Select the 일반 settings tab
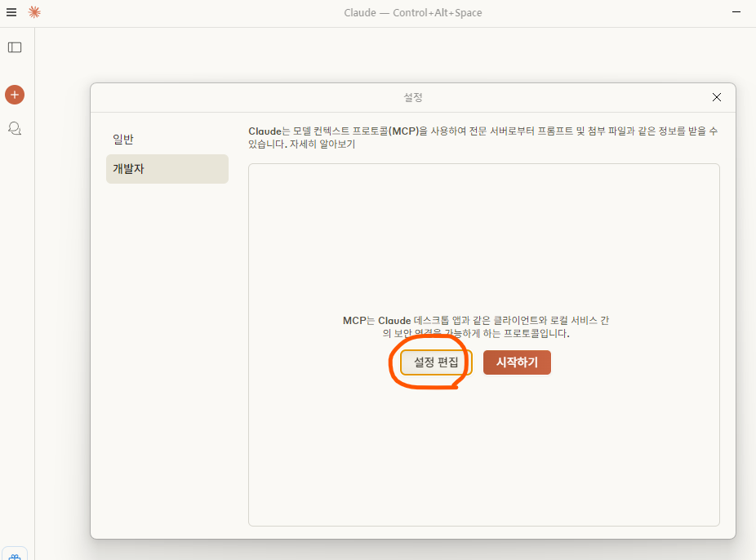This screenshot has height=560, width=756. 167,140
